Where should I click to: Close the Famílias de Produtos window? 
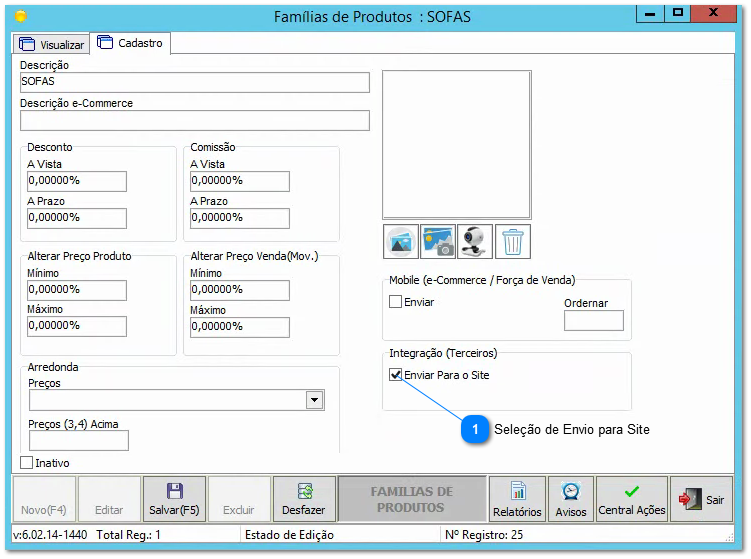click(714, 13)
